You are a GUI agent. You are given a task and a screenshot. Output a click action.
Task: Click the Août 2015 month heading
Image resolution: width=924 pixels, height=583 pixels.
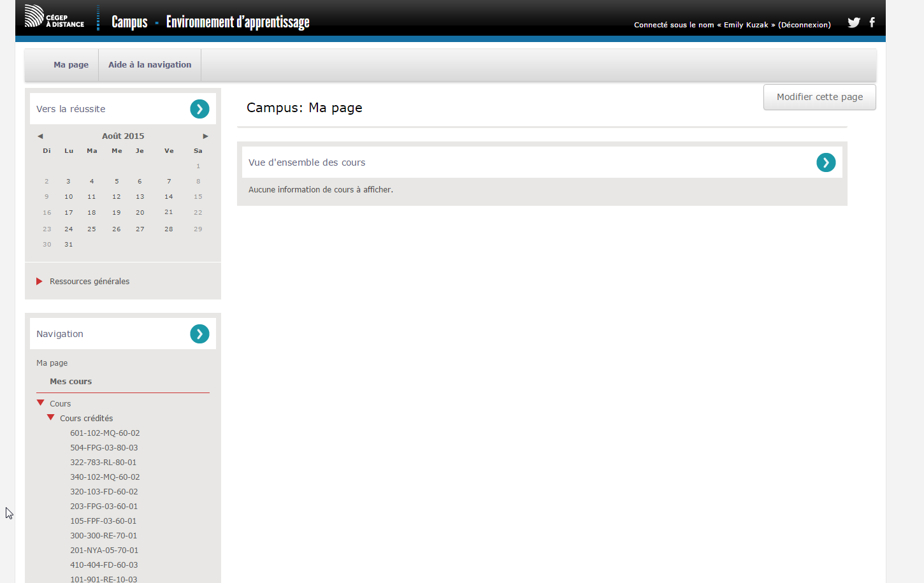pos(123,136)
